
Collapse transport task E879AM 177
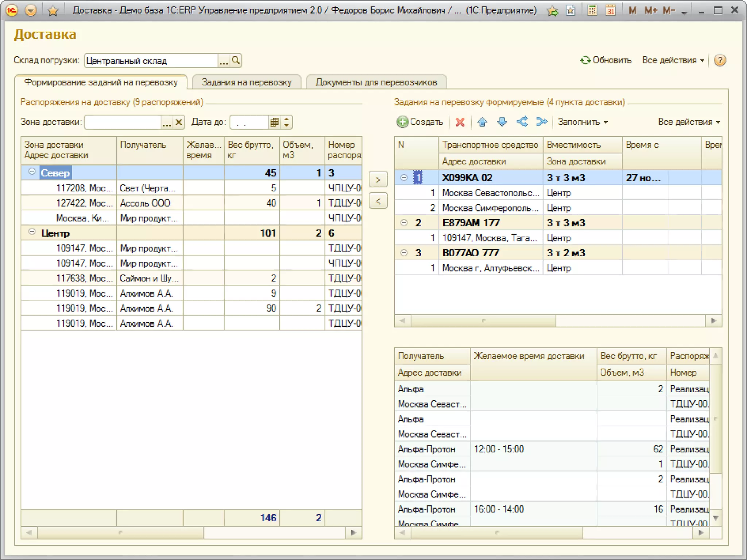coord(404,222)
